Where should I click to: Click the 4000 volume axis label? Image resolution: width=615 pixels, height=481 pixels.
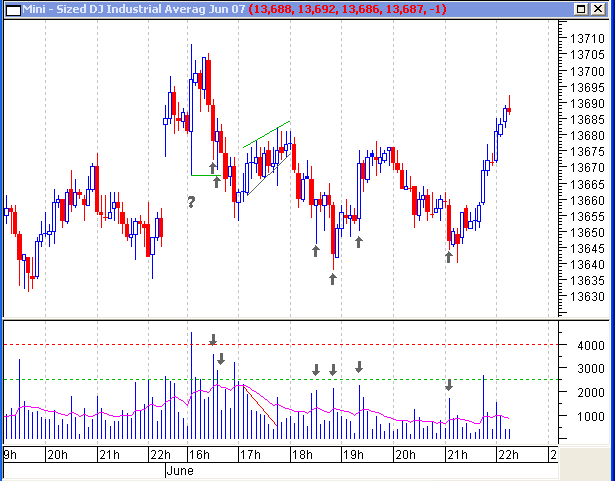coord(591,346)
